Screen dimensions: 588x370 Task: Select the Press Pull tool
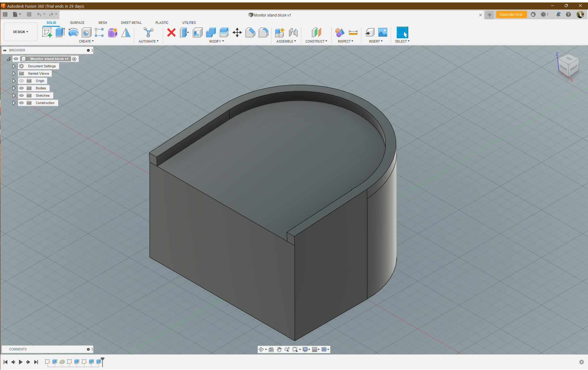[184, 32]
